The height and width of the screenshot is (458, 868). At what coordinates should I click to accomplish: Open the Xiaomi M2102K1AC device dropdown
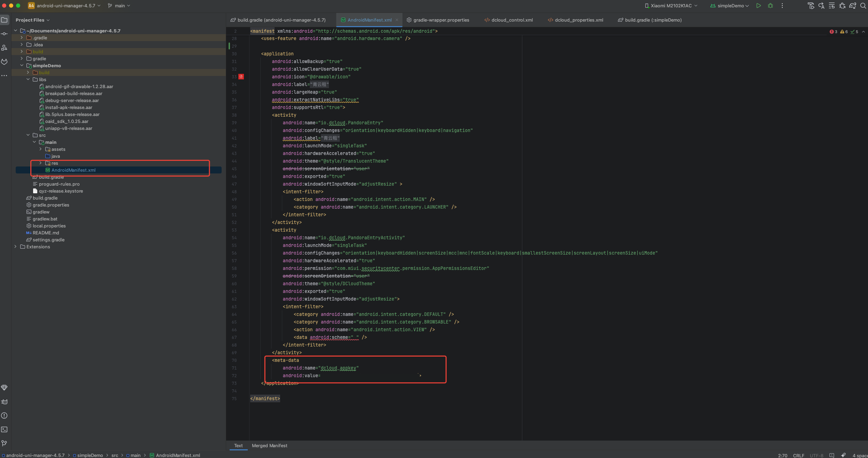pyautogui.click(x=671, y=6)
